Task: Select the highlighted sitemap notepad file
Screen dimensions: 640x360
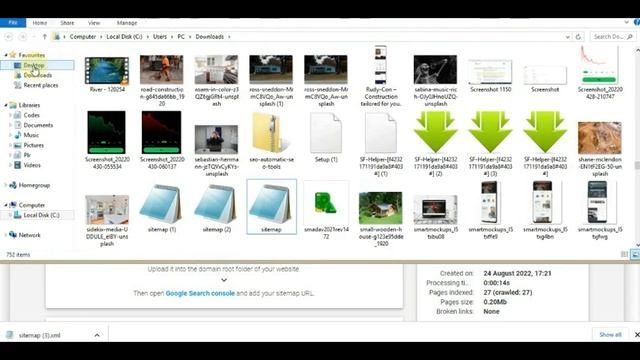Action: (x=271, y=207)
